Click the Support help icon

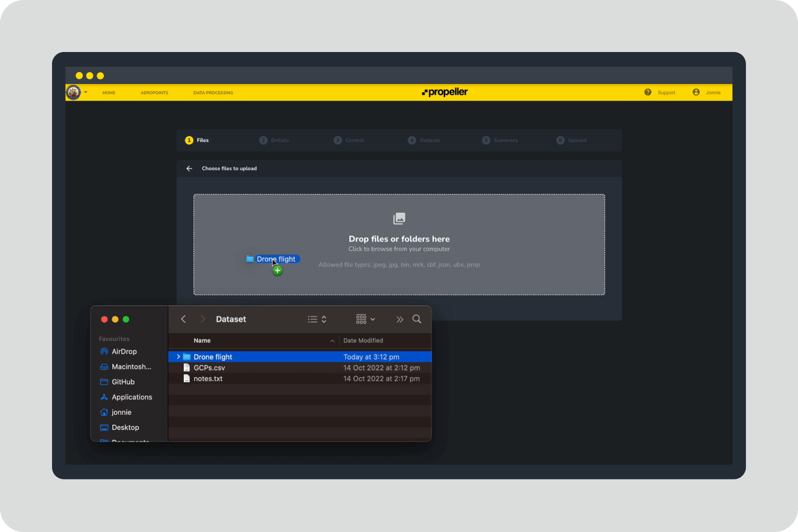[648, 92]
